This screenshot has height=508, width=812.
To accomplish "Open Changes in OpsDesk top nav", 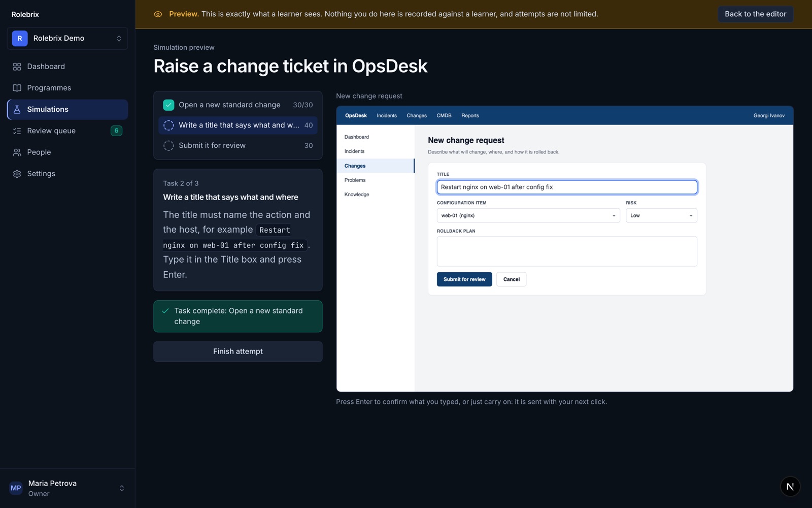I will [x=417, y=115].
